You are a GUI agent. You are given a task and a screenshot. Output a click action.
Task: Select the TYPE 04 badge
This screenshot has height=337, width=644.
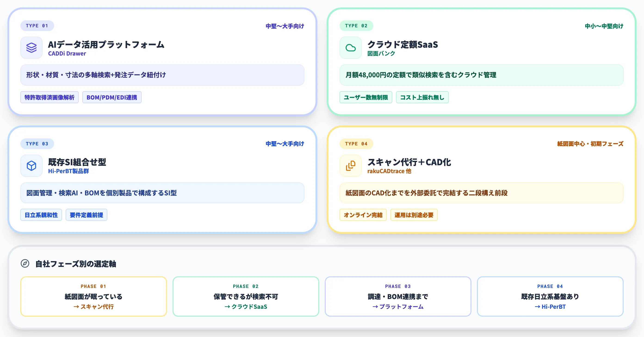tap(356, 144)
